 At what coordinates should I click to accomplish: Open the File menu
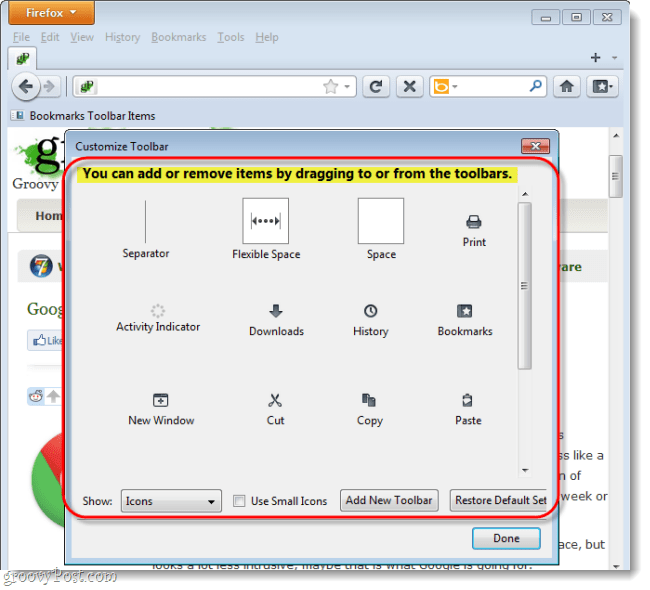coord(21,37)
